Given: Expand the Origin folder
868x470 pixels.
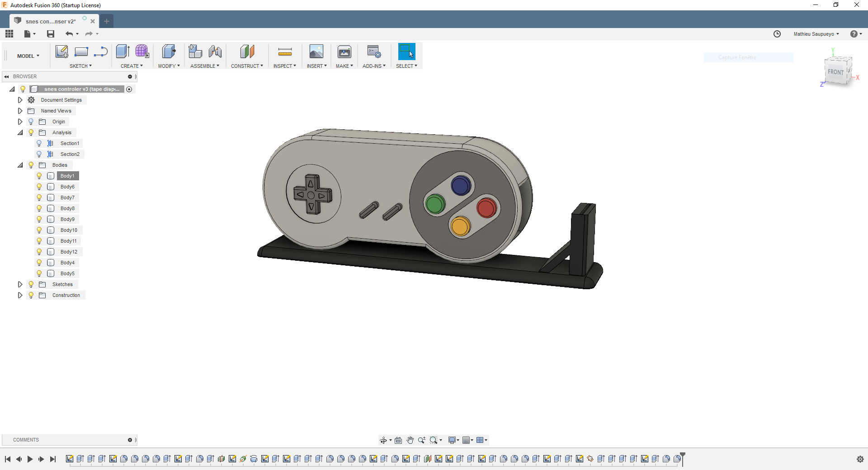Looking at the screenshot, I should tap(20, 122).
